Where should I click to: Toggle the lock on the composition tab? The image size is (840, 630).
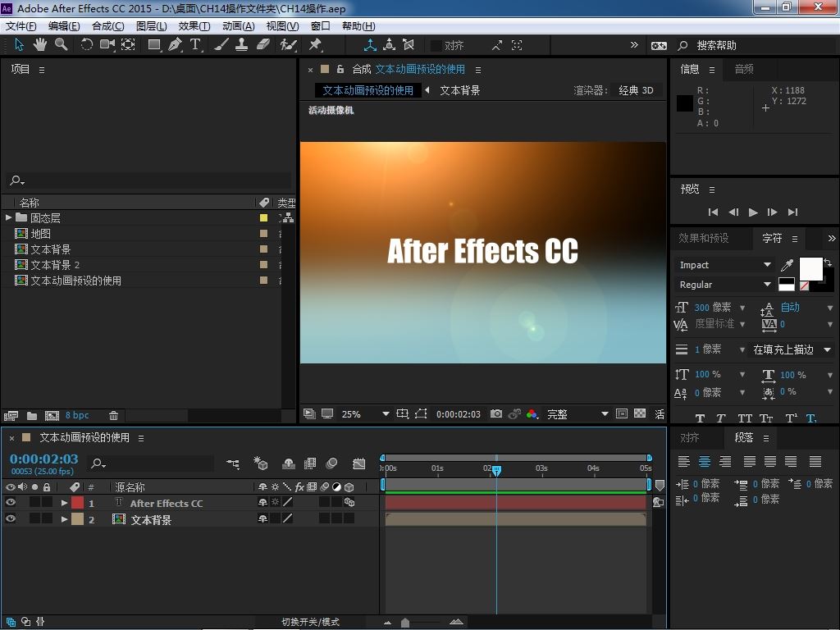(340, 69)
